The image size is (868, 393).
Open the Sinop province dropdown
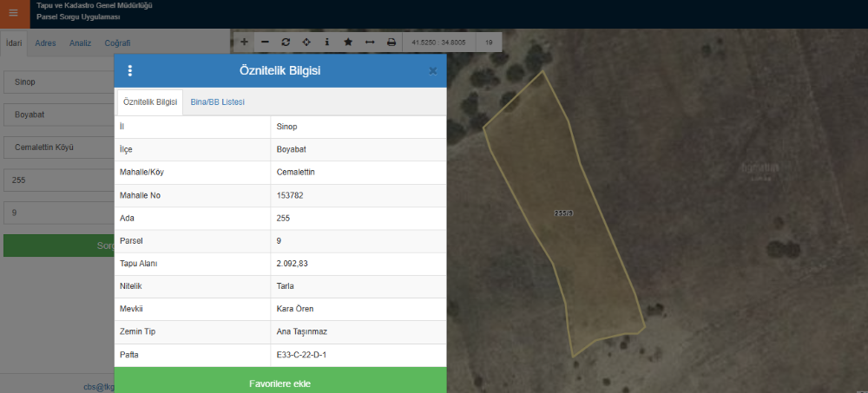[59, 82]
